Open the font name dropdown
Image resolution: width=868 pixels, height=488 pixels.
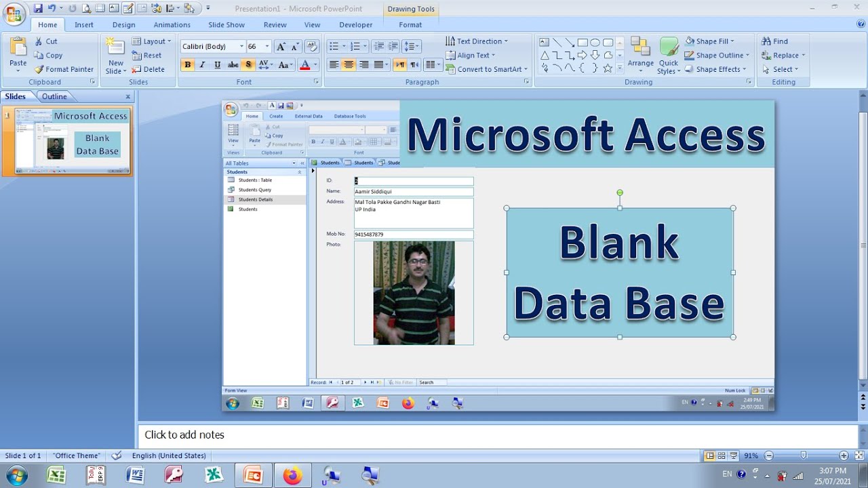click(x=241, y=46)
